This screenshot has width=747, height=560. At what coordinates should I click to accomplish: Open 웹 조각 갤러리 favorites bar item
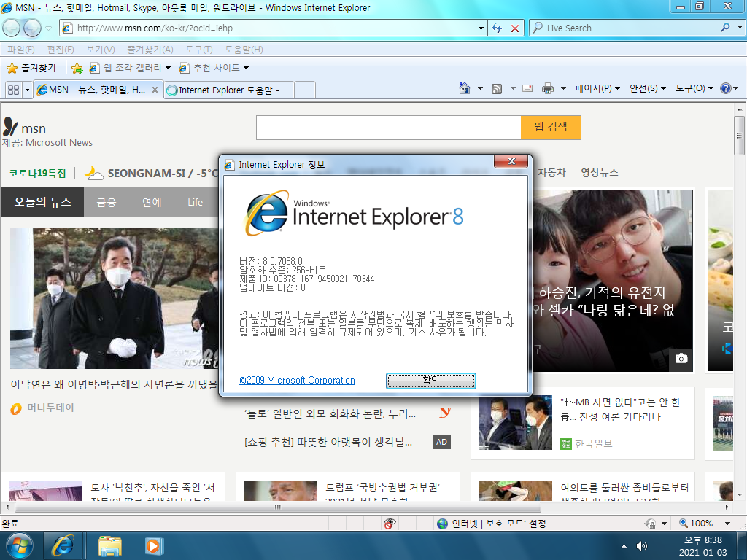[x=130, y=68]
